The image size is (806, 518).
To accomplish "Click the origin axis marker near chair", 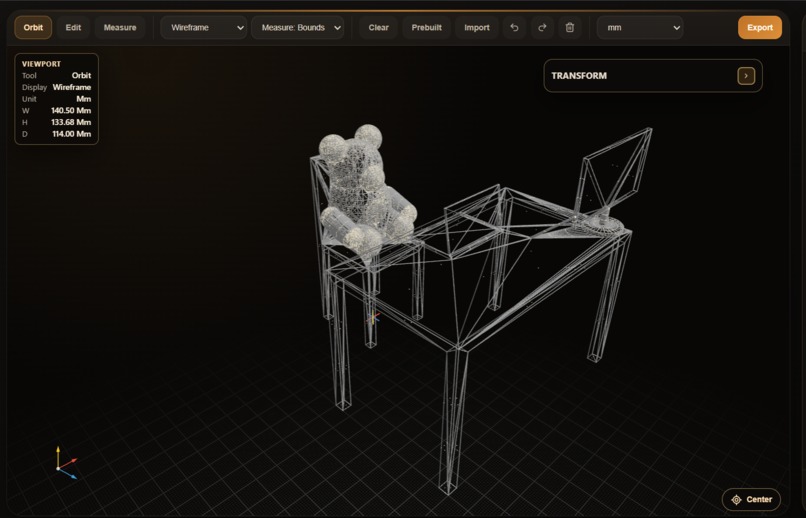I will click(x=374, y=318).
